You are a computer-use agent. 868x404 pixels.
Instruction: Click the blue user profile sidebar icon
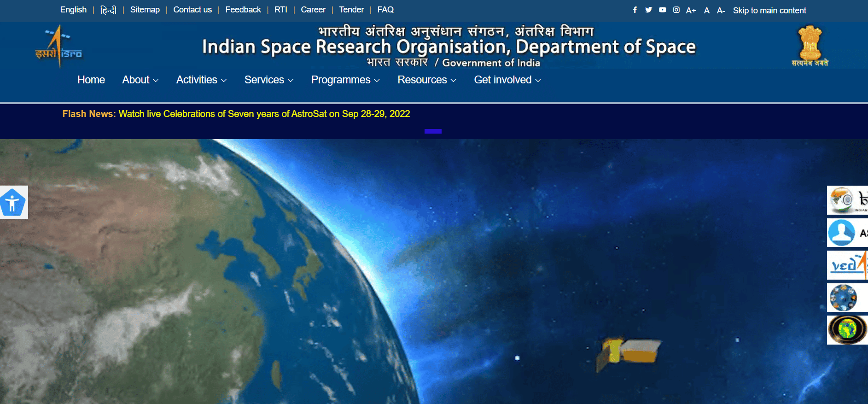(847, 233)
